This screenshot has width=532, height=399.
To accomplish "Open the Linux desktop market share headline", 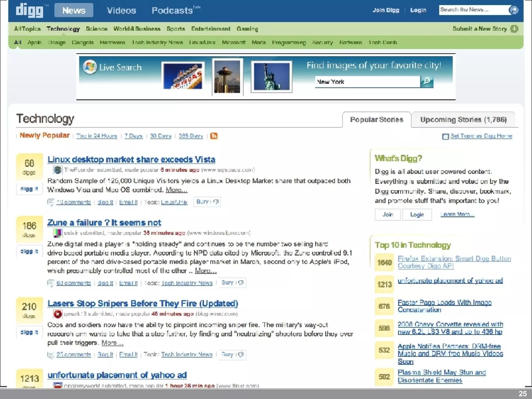I will point(131,159).
